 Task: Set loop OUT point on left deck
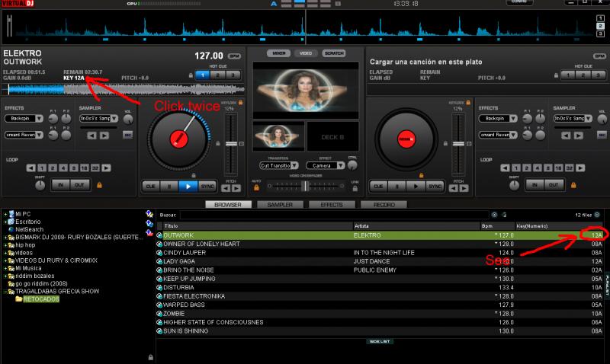80,185
